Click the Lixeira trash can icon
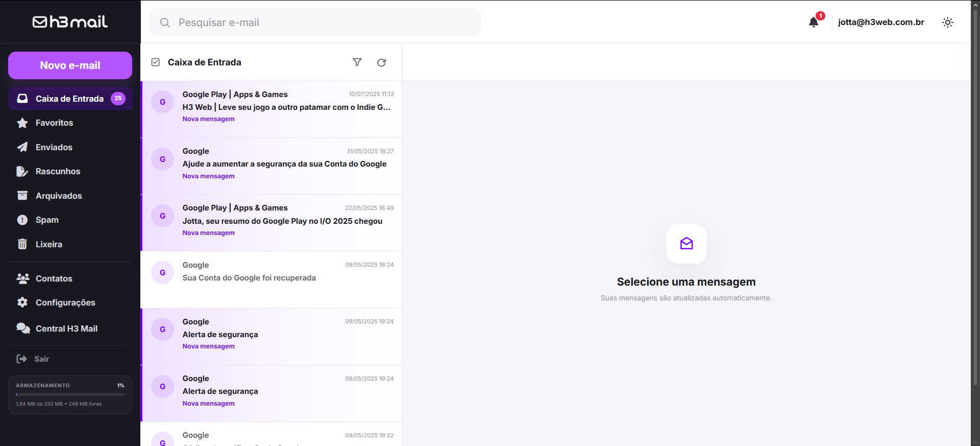 pyautogui.click(x=22, y=244)
